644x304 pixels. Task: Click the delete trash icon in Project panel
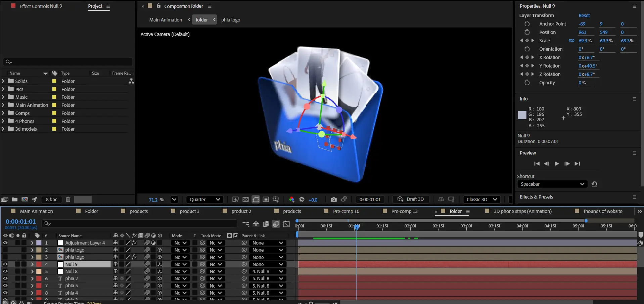(x=68, y=200)
